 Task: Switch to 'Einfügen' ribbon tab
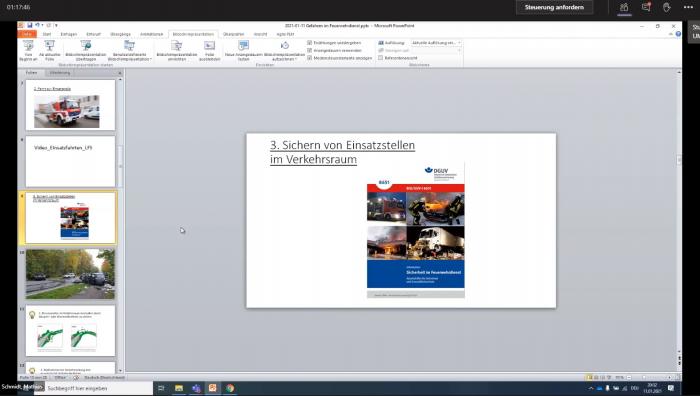(69, 34)
